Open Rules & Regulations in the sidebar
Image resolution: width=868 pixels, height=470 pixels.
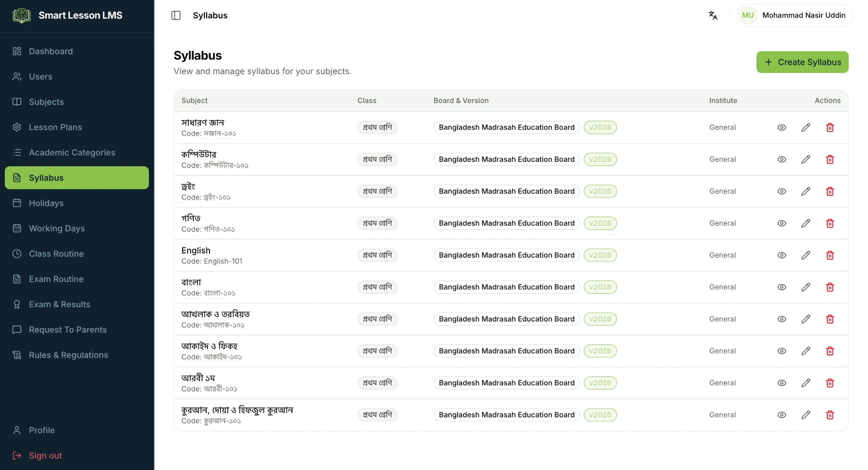click(77, 355)
